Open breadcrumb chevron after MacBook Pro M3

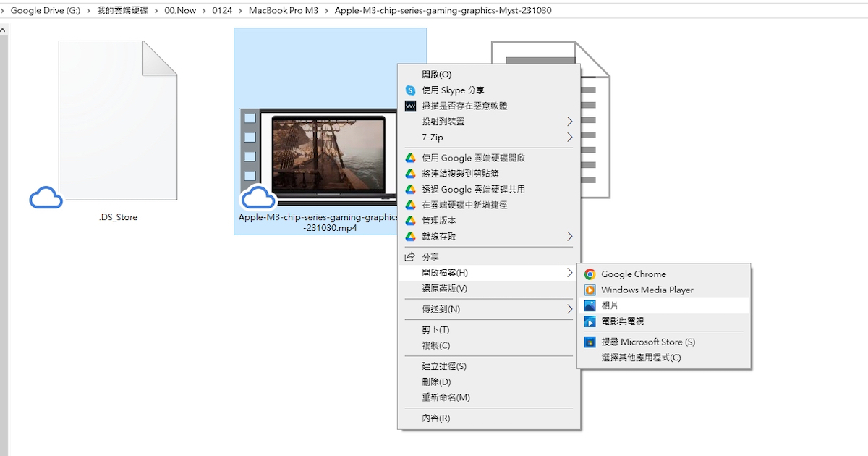click(x=327, y=11)
